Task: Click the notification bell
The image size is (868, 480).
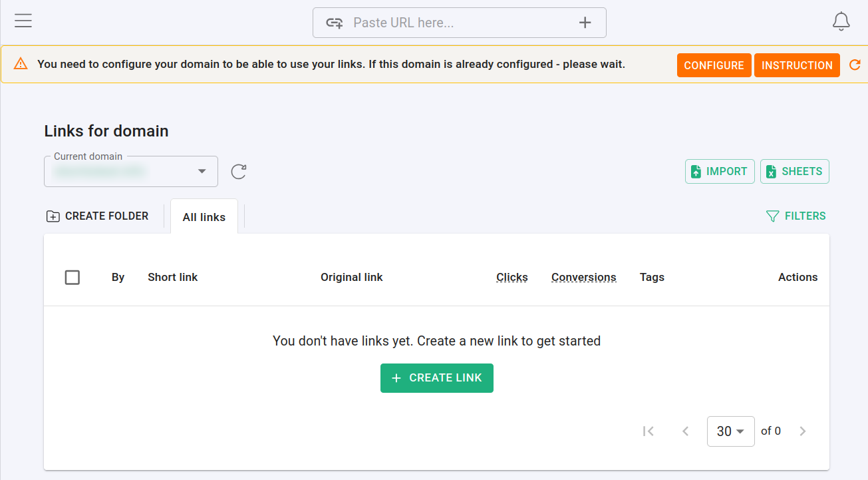Action: coord(841,21)
